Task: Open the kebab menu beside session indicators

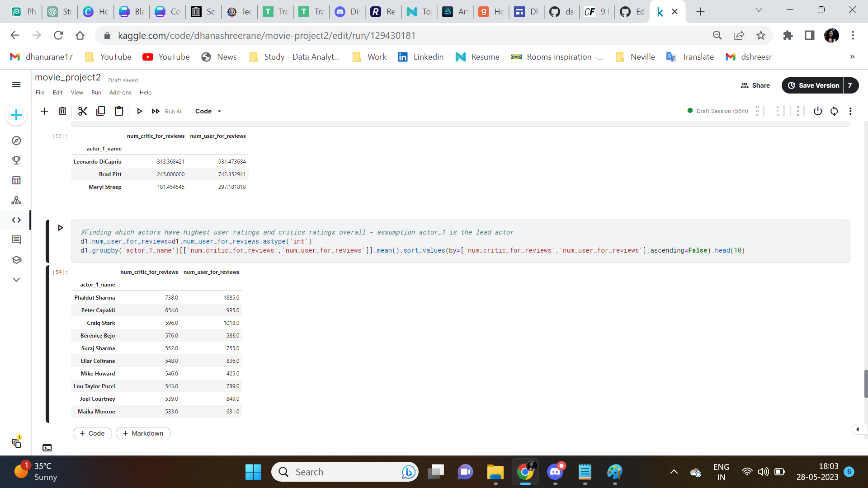Action: [851, 111]
